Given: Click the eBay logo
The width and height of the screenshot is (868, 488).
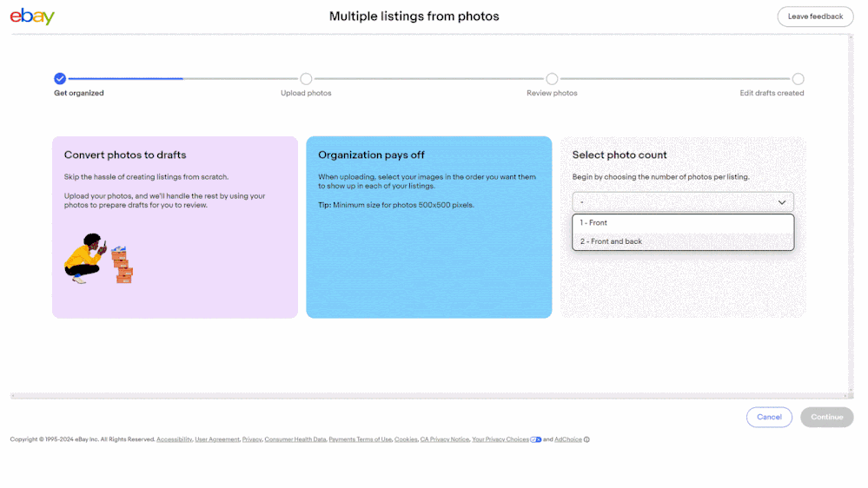Looking at the screenshot, I should [x=32, y=16].
